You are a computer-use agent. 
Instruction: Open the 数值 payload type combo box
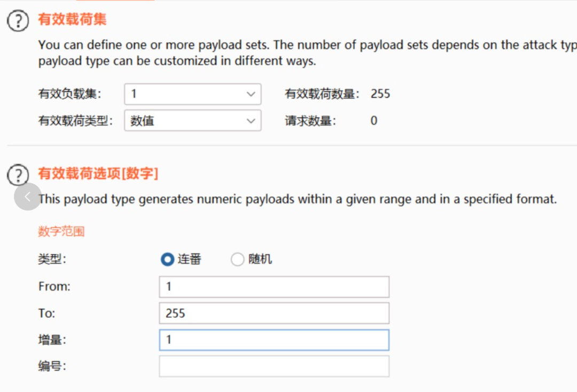[x=193, y=121]
